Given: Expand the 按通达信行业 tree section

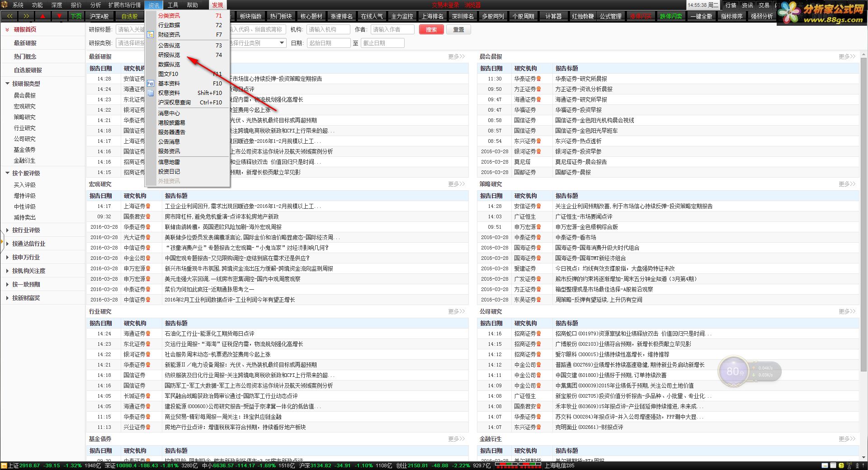Looking at the screenshot, I should click(7, 244).
